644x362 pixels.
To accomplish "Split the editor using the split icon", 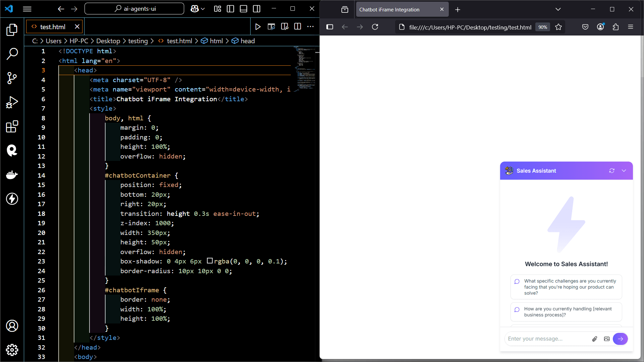I will (x=298, y=26).
